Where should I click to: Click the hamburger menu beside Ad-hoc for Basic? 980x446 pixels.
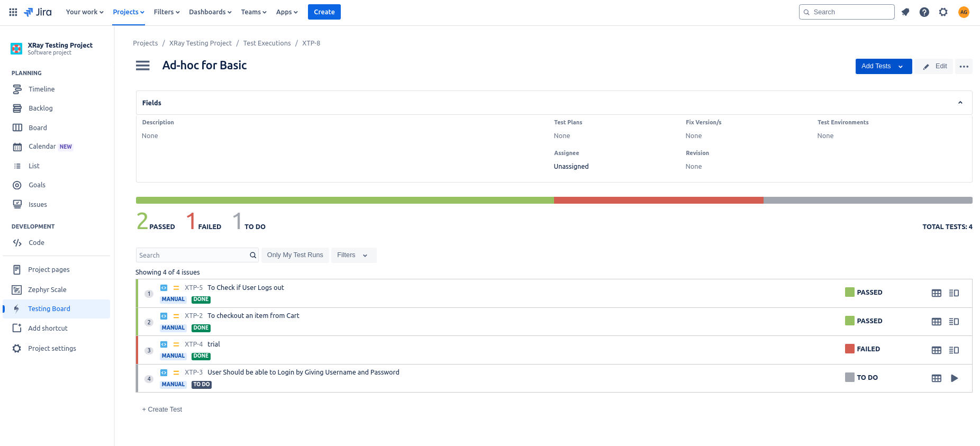[x=142, y=66]
